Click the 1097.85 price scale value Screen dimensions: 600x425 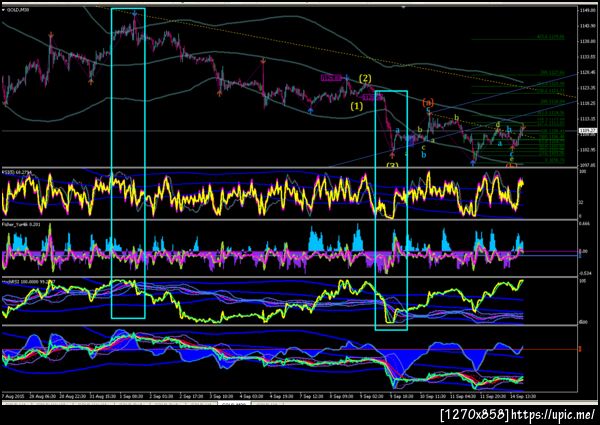point(587,165)
